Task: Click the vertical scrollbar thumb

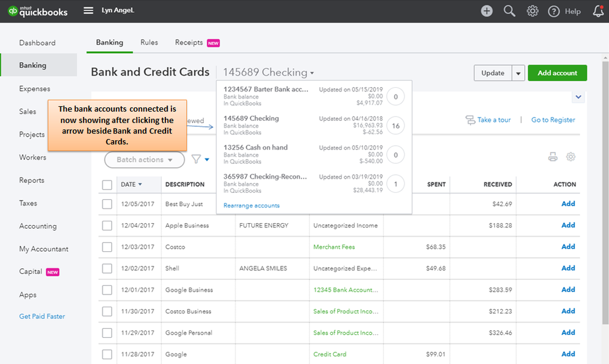Action: [605, 192]
